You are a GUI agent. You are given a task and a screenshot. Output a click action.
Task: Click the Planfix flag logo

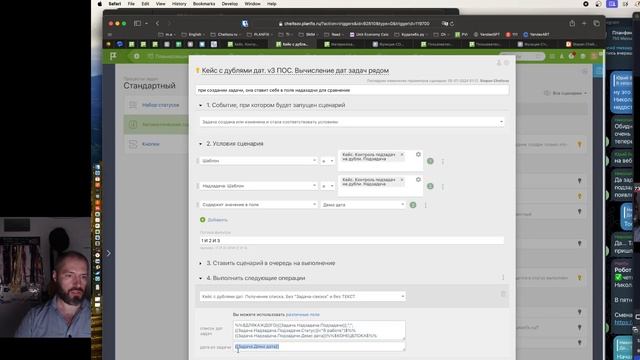point(113,56)
